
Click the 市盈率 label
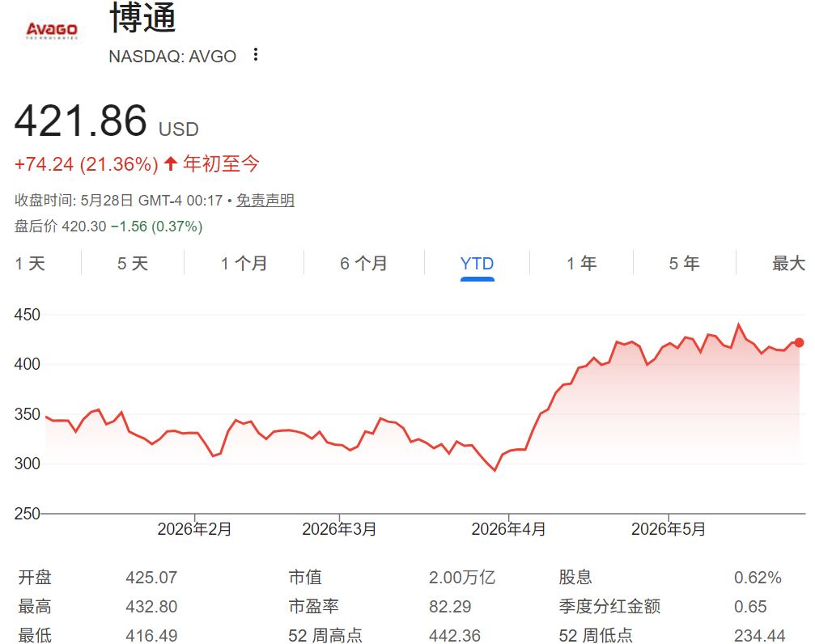[x=313, y=607]
